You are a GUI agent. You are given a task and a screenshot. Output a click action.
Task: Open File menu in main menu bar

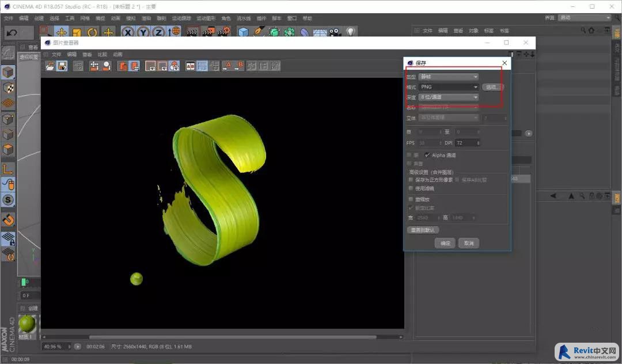coord(8,18)
